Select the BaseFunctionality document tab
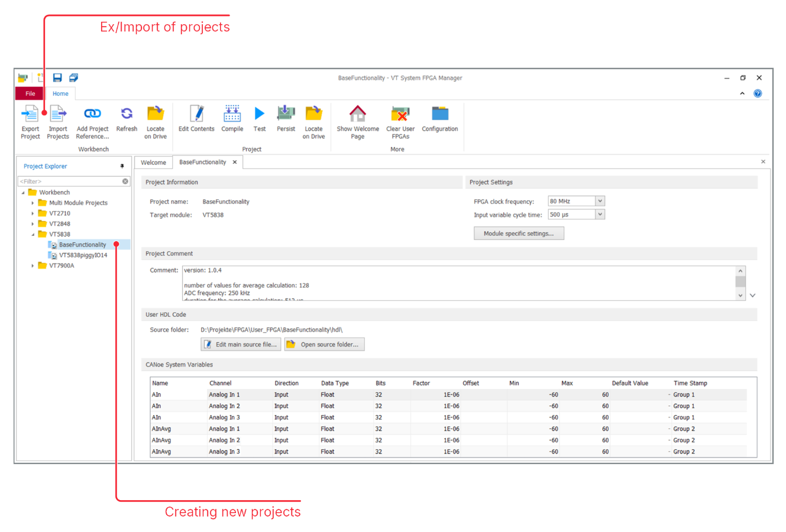786x532 pixels. (x=202, y=162)
